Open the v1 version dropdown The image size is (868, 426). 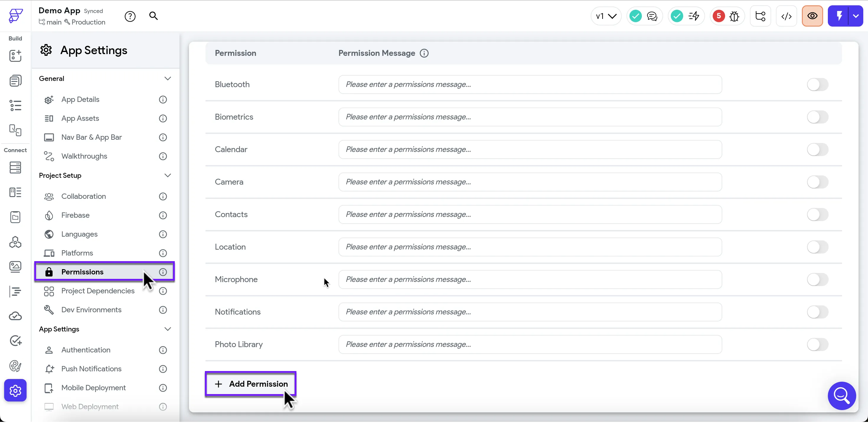[x=606, y=16]
